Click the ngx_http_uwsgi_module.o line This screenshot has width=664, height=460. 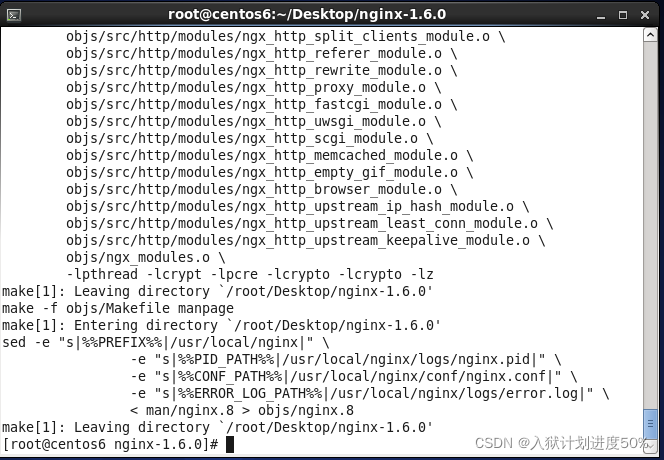pyautogui.click(x=253, y=121)
